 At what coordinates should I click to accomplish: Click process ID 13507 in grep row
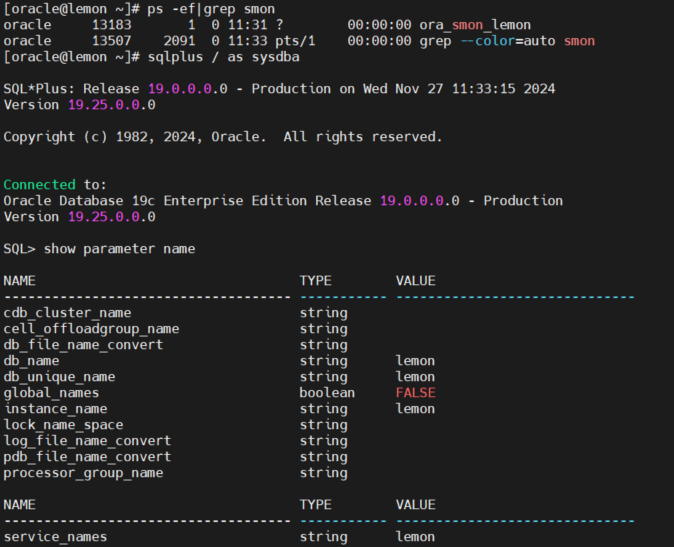click(x=112, y=41)
